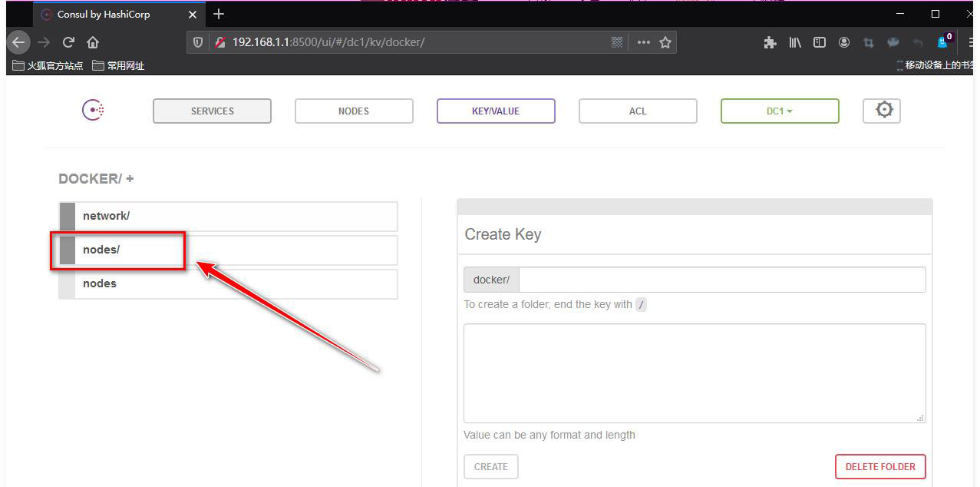The width and height of the screenshot is (980, 487).
Task: Click the browser forward arrow
Action: coord(44,42)
